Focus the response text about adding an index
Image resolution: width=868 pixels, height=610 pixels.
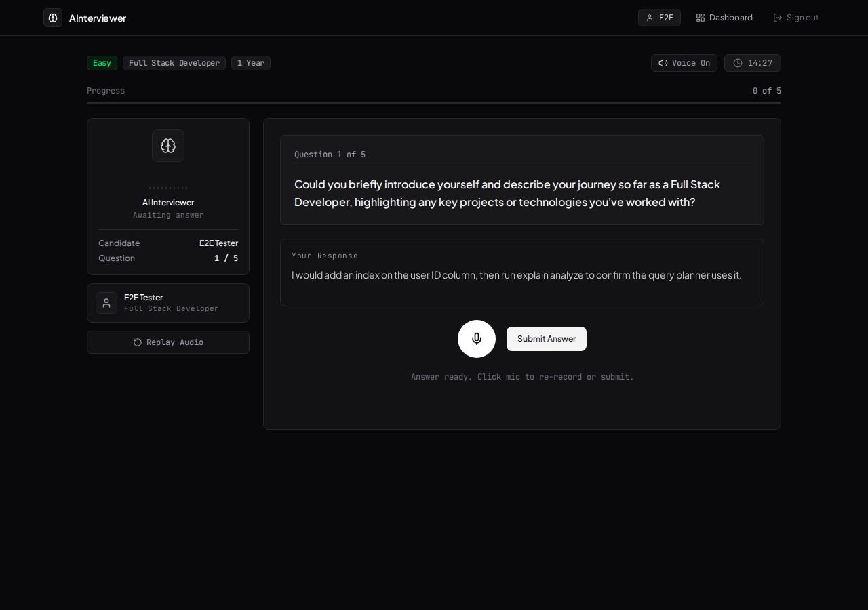(517, 275)
